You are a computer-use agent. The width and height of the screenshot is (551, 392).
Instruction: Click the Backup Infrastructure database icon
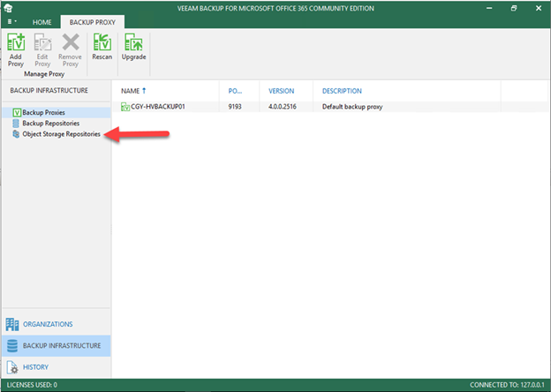click(x=12, y=345)
